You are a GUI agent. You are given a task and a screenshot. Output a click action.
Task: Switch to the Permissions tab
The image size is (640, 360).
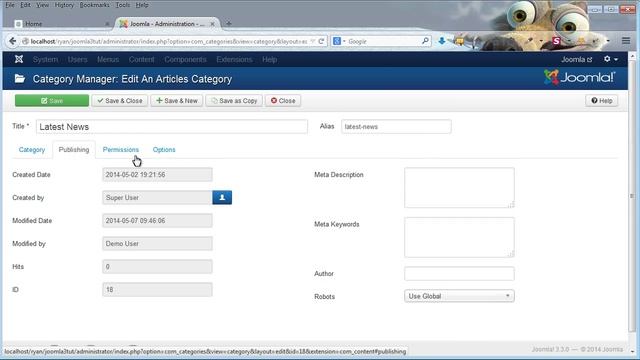120,150
